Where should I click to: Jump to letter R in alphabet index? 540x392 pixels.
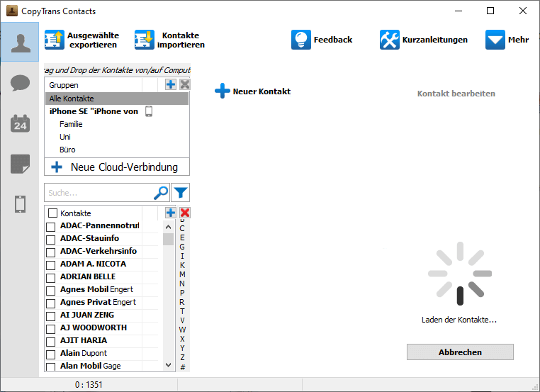click(182, 302)
